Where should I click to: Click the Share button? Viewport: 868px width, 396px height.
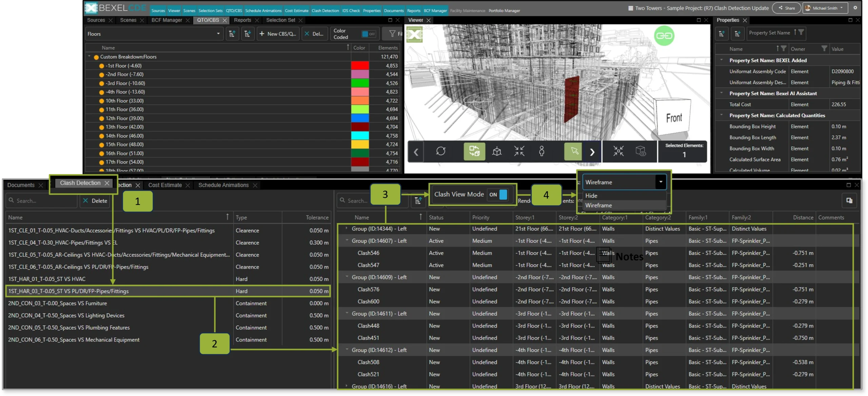[786, 8]
